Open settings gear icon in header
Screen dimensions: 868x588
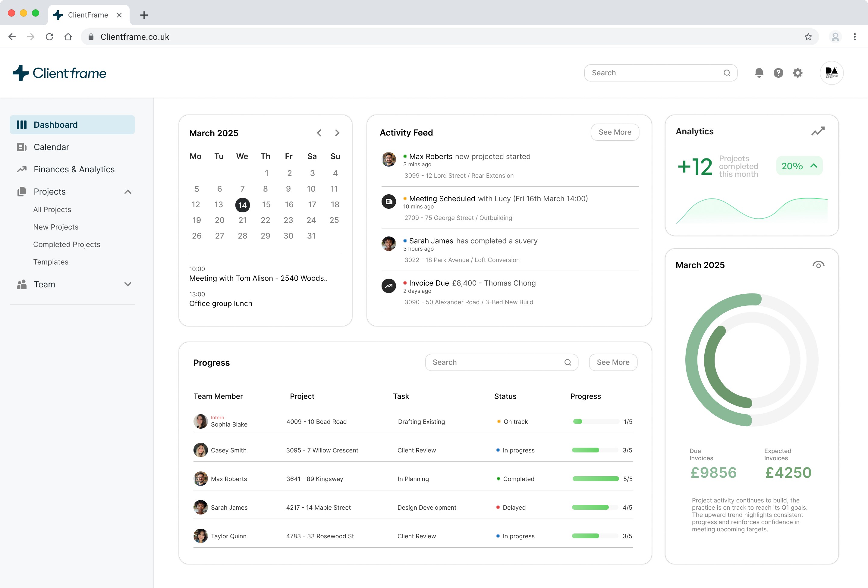click(x=797, y=73)
